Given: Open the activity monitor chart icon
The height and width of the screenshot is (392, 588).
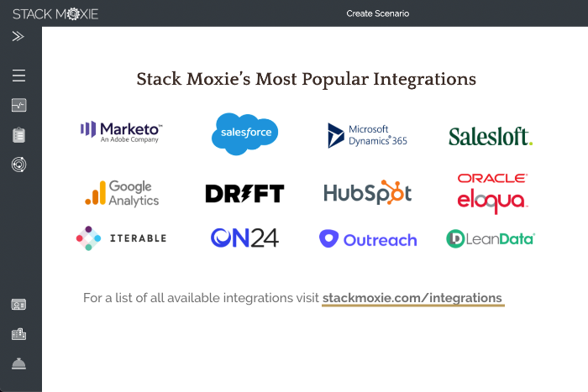Looking at the screenshot, I should pyautogui.click(x=18, y=106).
